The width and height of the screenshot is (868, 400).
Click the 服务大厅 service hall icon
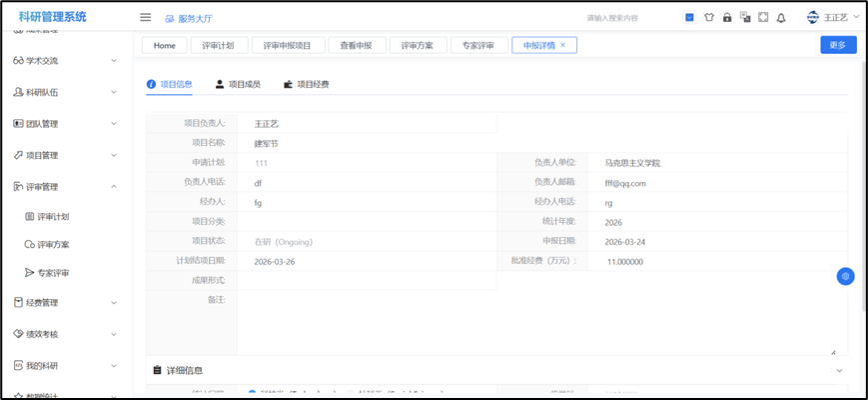coord(170,18)
